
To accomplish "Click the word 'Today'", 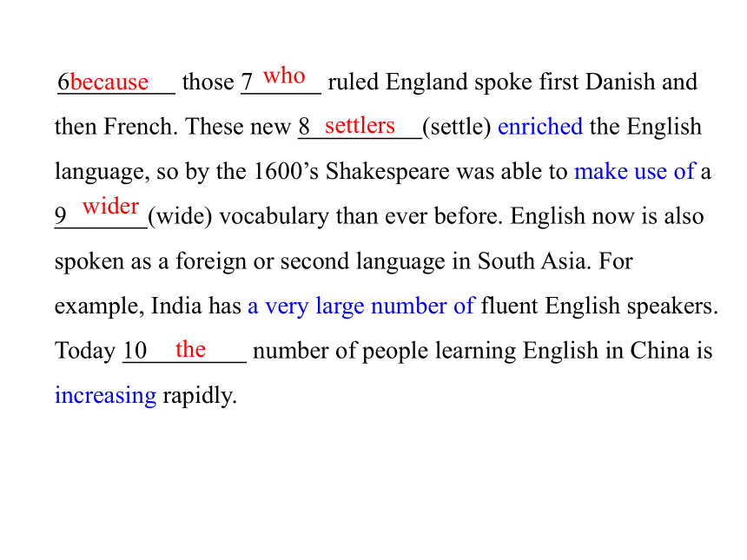I will 85,352.
